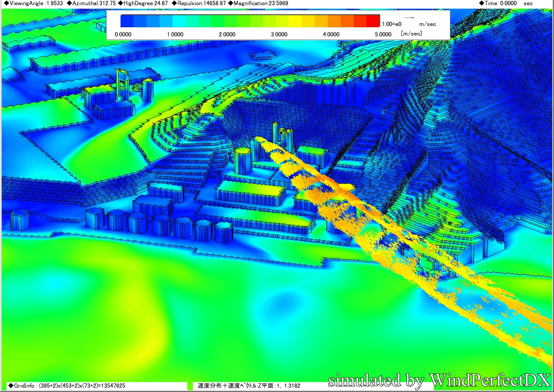The width and height of the screenshot is (554, 392).
Task: Click the 速度分布+速度ベクトル Z平面 status text
Action: [x=249, y=386]
